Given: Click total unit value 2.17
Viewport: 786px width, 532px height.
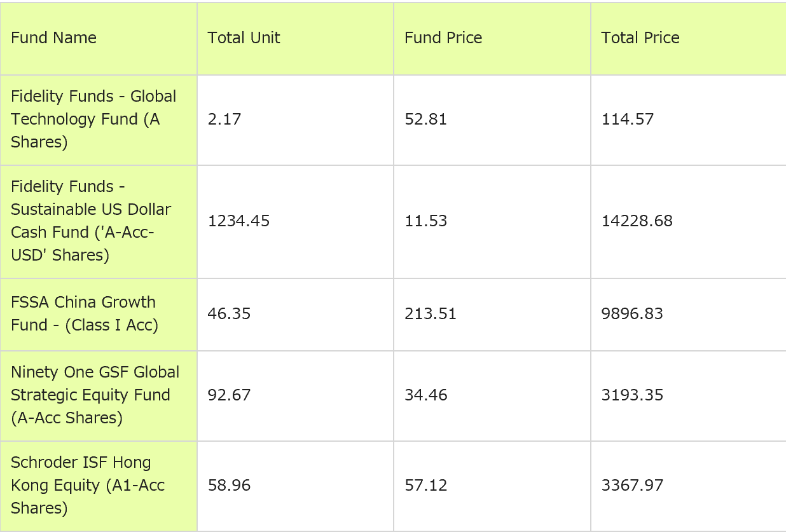Looking at the screenshot, I should (224, 119).
